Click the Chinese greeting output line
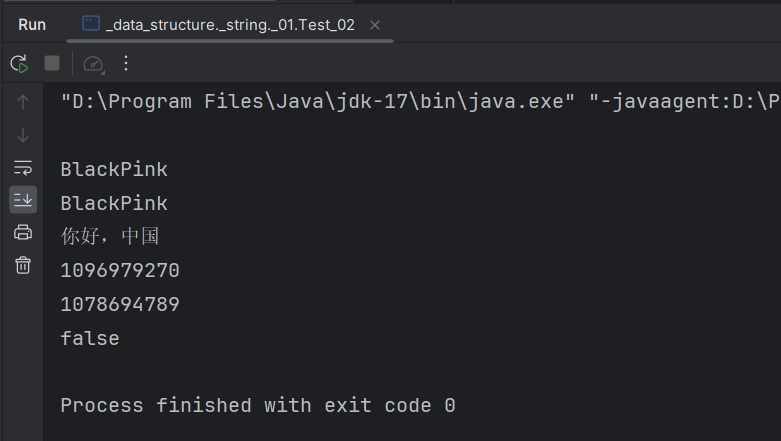This screenshot has width=781, height=441. point(110,236)
